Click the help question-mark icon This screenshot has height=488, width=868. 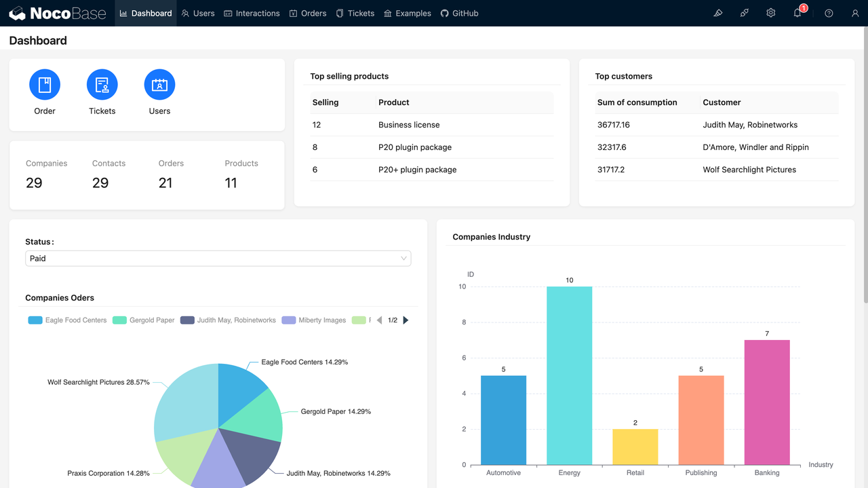click(x=828, y=13)
